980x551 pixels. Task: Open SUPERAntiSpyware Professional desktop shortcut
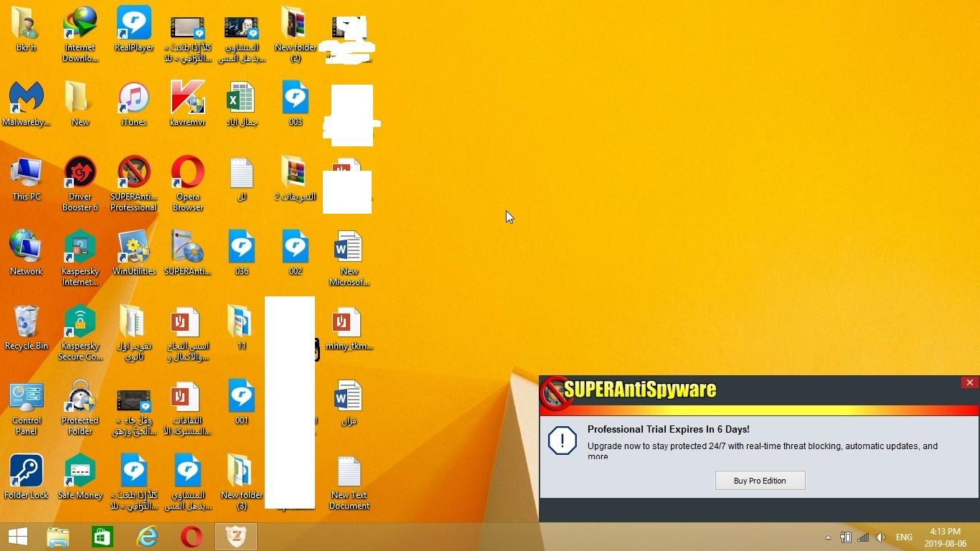point(134,184)
